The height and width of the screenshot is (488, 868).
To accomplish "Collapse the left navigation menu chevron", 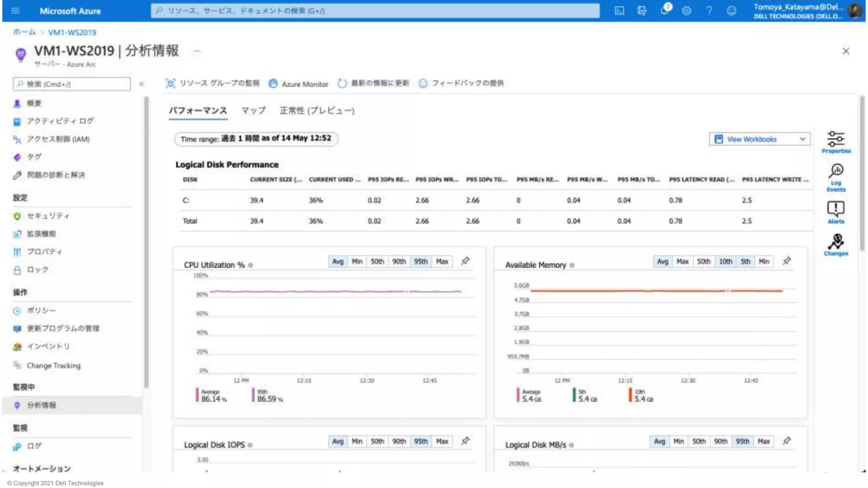I will (x=142, y=84).
